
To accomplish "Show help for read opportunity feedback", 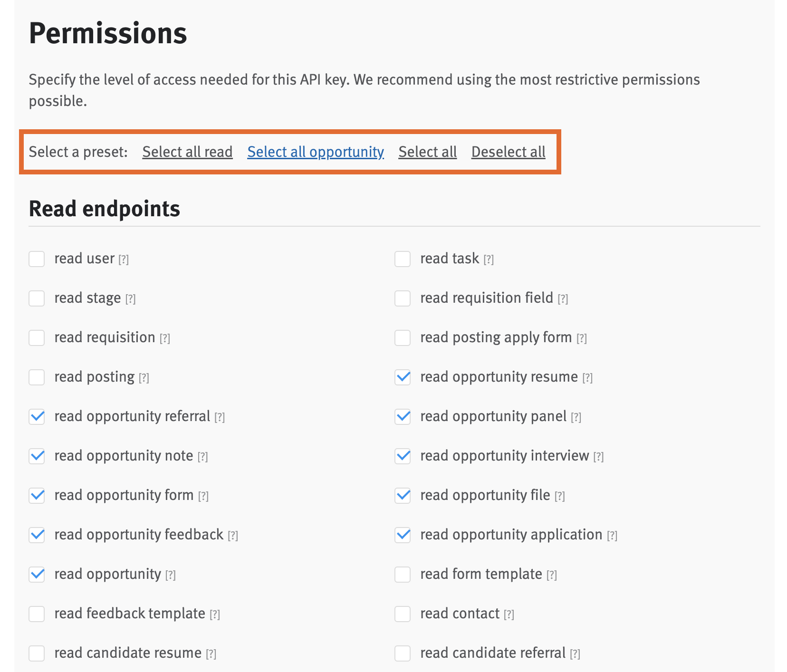I will (x=233, y=536).
